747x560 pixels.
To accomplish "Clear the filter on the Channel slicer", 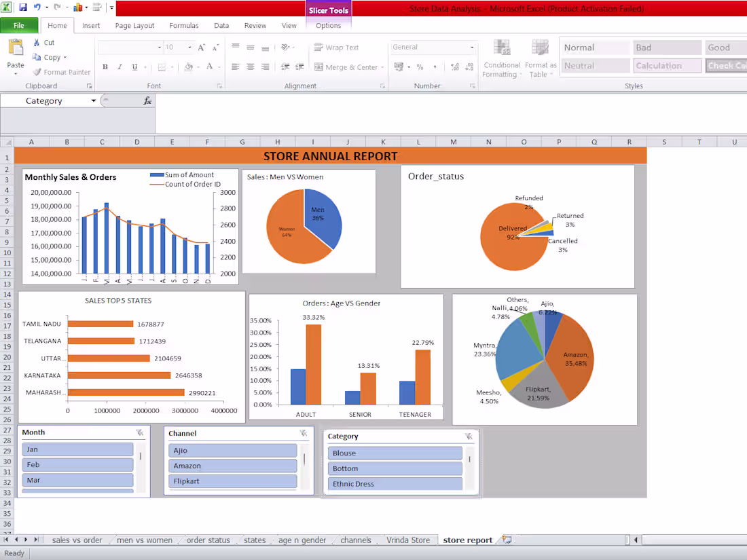I will pyautogui.click(x=304, y=433).
